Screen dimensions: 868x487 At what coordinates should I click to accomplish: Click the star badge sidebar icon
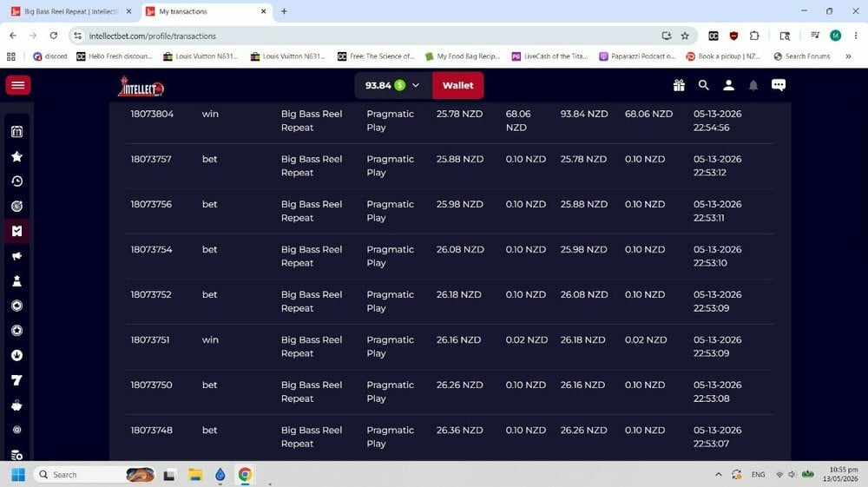17,331
